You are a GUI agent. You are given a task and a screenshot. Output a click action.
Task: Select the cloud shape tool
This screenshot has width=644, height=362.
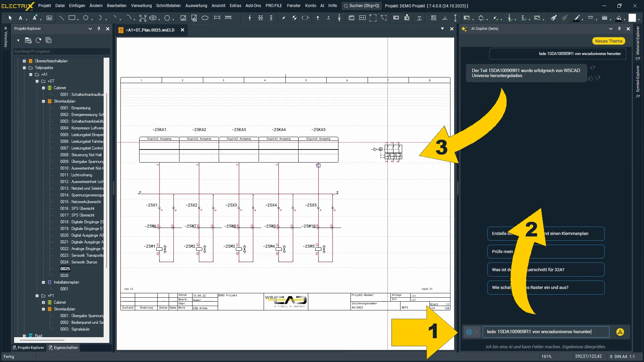pos(205,18)
